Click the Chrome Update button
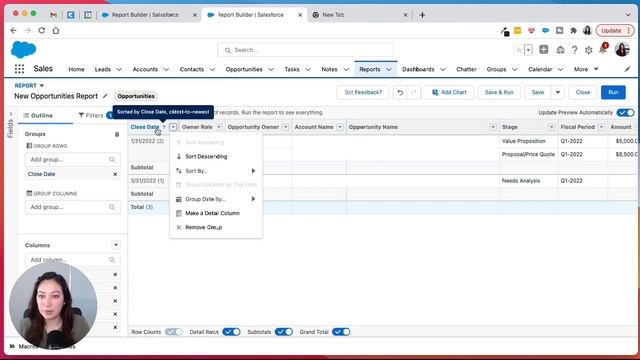 (x=615, y=31)
